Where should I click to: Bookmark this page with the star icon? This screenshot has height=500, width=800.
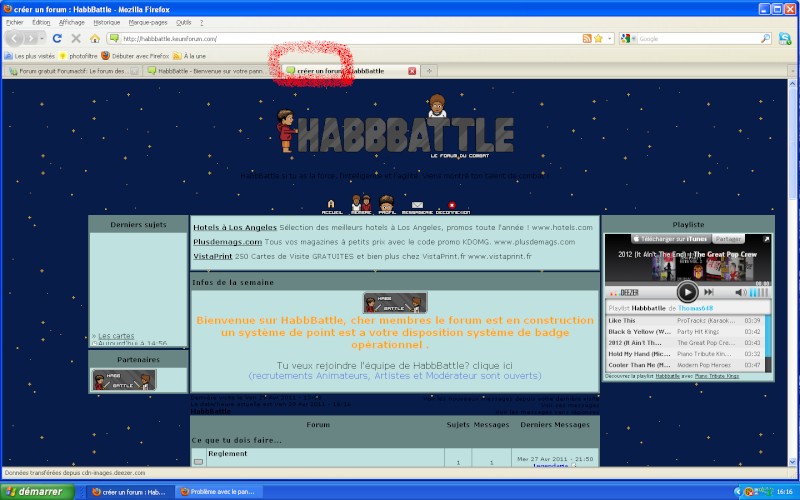[x=598, y=38]
